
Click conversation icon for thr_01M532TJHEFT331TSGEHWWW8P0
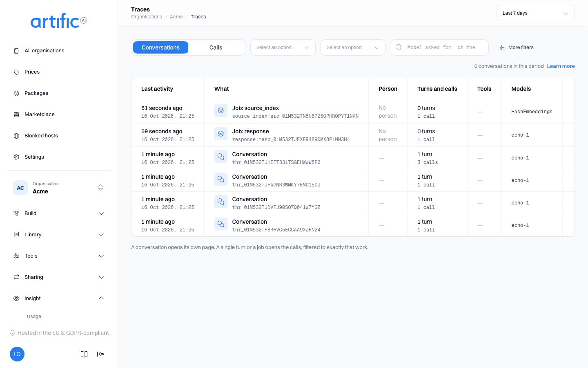click(x=221, y=157)
